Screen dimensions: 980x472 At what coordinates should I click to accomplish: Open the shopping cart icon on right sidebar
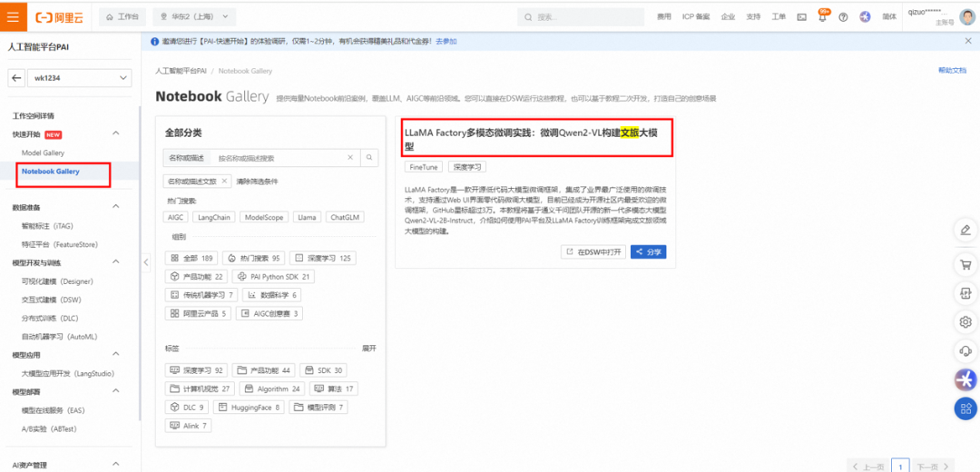pyautogui.click(x=965, y=264)
